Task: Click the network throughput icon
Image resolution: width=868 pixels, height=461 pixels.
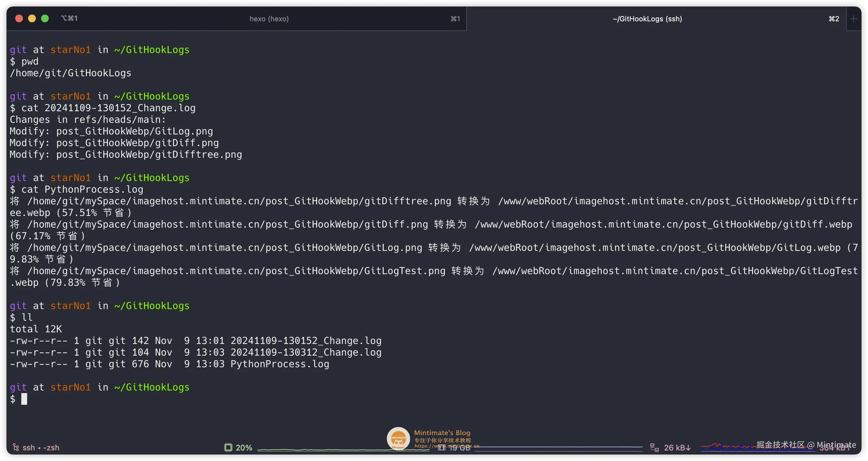Action: coord(654,447)
